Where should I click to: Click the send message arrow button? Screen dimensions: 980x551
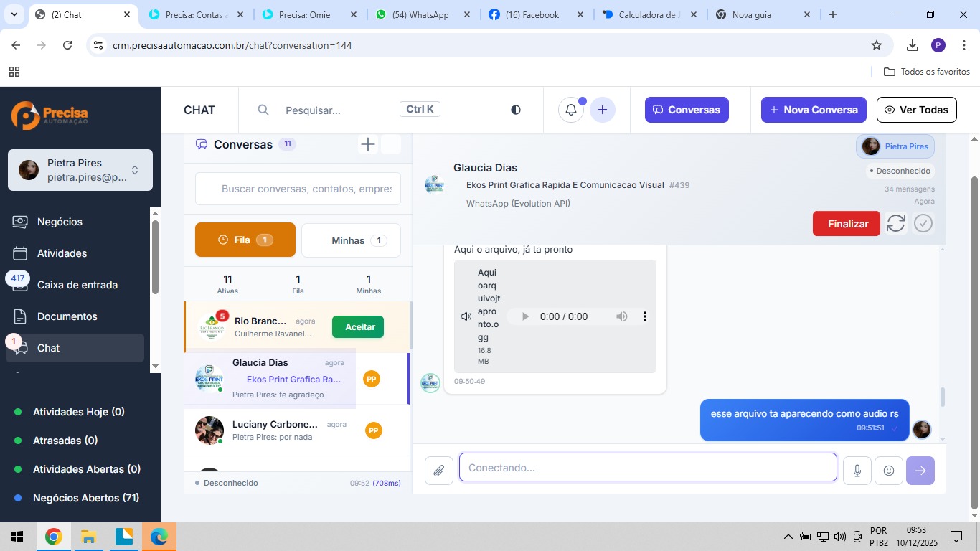click(920, 471)
